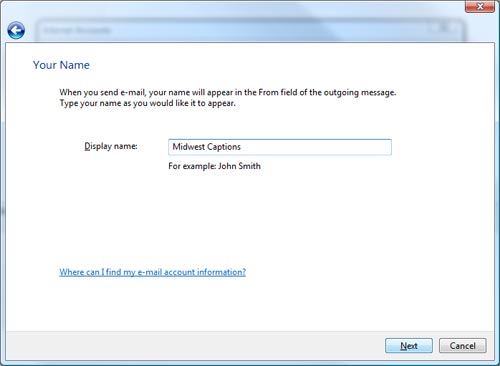Viewport: 500px width, 366px height.
Task: Open 'Where can I find my e-mail account information?'
Action: tap(152, 272)
